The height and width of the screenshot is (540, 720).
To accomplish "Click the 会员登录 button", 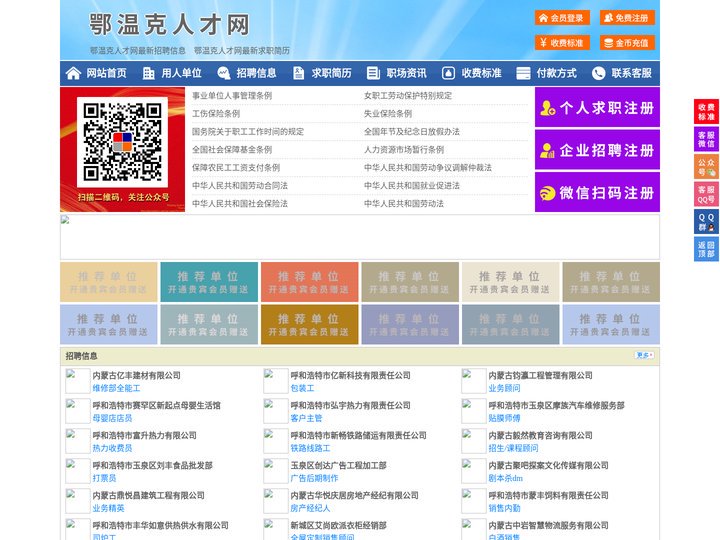I will coord(562,18).
